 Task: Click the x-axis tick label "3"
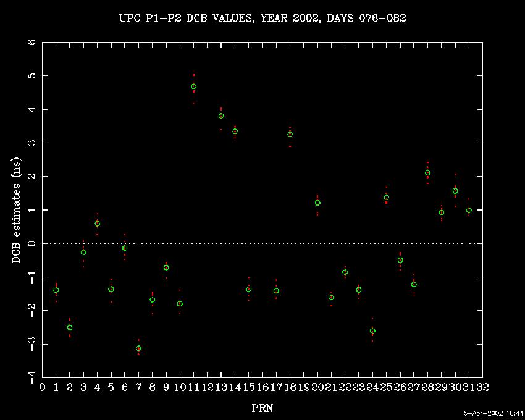tap(83, 387)
